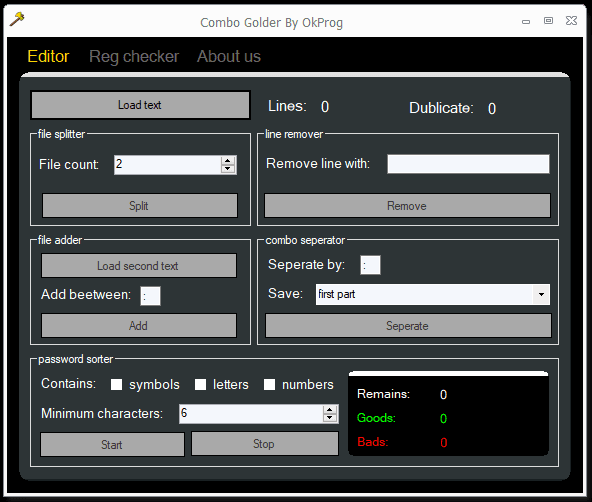This screenshot has width=592, height=502.
Task: Click the Remove button in line remover
Action: [407, 206]
